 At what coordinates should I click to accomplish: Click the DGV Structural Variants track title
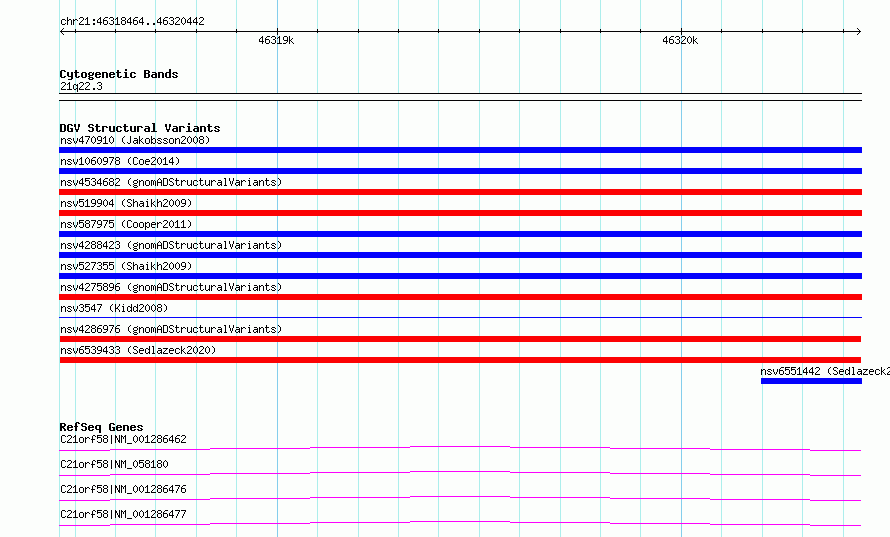point(140,128)
